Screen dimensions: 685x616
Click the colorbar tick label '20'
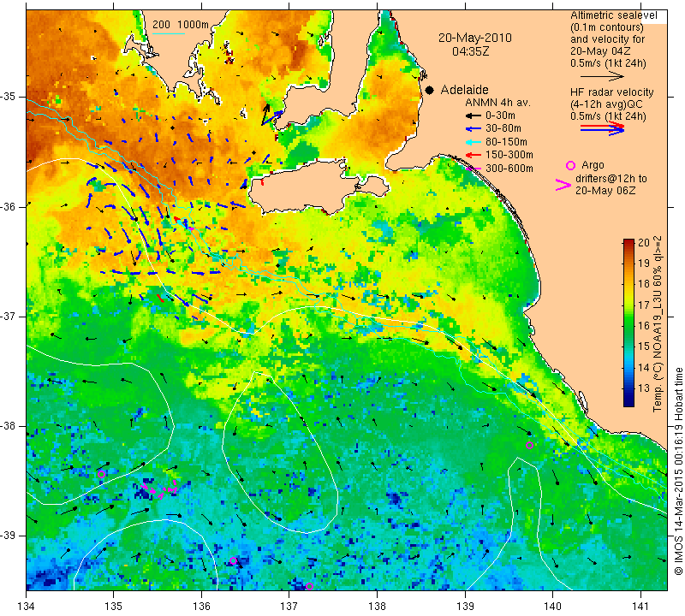644,243
